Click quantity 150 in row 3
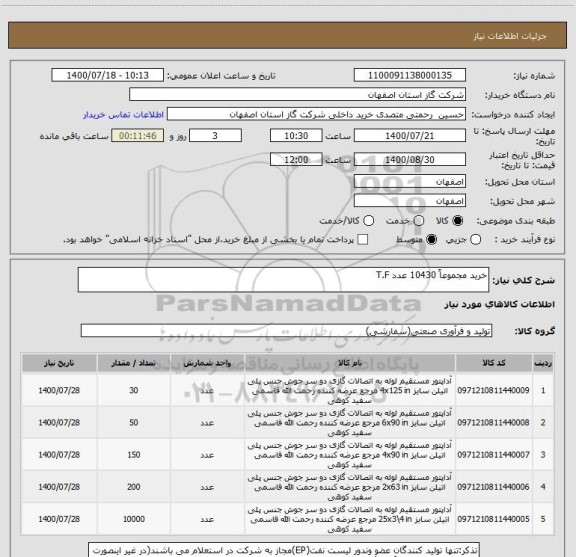This screenshot has height=557, width=576. click(x=134, y=454)
